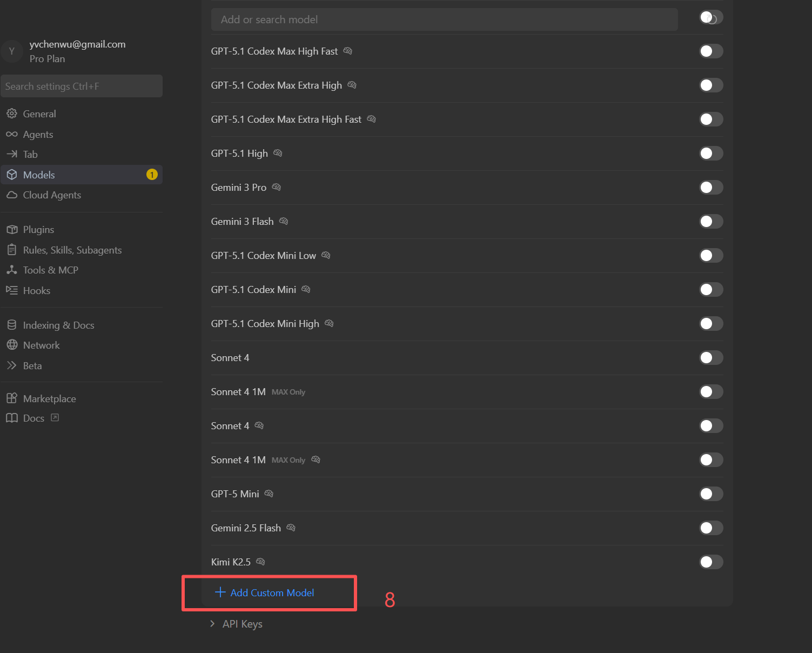Enable the GPT-5.1 High model
Screen dimensions: 812x653
tap(711, 153)
